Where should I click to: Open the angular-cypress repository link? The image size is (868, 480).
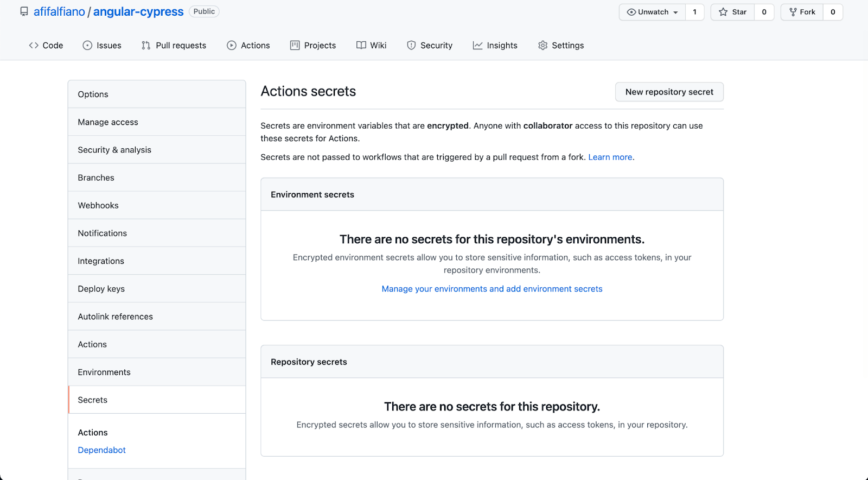point(138,12)
